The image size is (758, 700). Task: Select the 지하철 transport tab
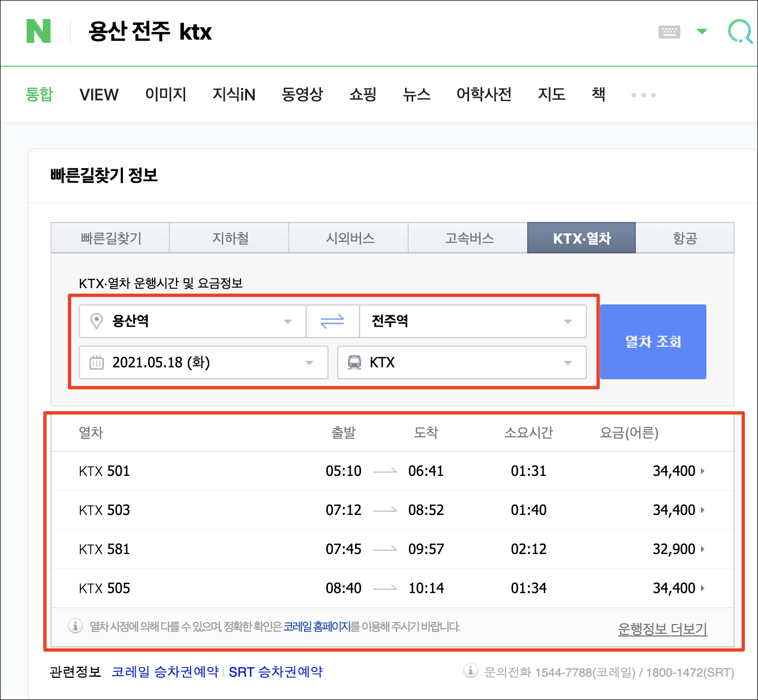230,238
